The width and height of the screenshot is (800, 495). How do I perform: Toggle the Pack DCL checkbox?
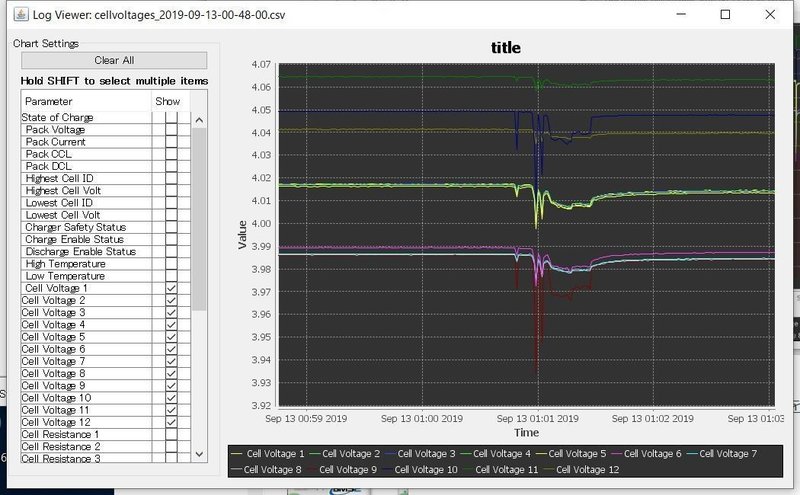[x=171, y=166]
